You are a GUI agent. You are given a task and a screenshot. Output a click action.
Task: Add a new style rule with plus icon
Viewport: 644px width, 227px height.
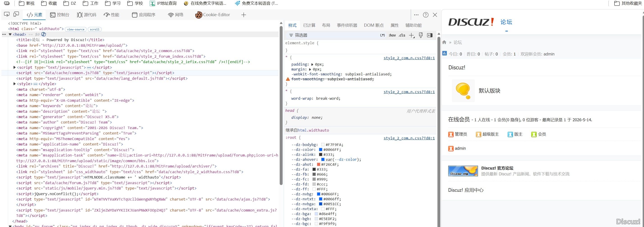412,35
